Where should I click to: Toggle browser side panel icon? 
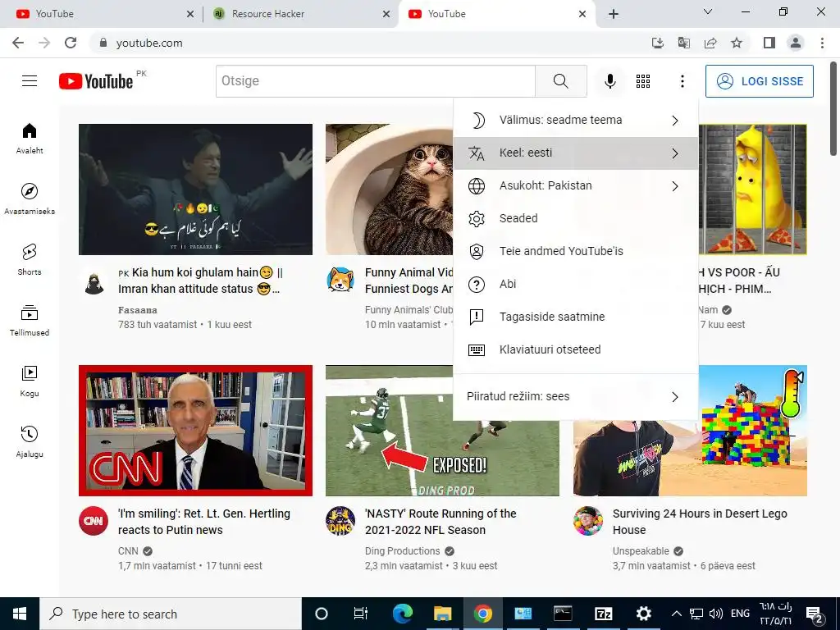pos(769,43)
